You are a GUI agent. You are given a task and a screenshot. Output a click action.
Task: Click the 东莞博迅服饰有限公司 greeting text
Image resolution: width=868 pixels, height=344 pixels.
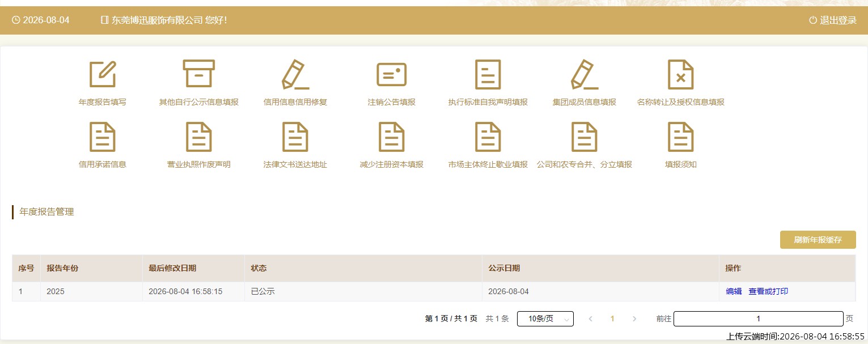[x=169, y=20]
